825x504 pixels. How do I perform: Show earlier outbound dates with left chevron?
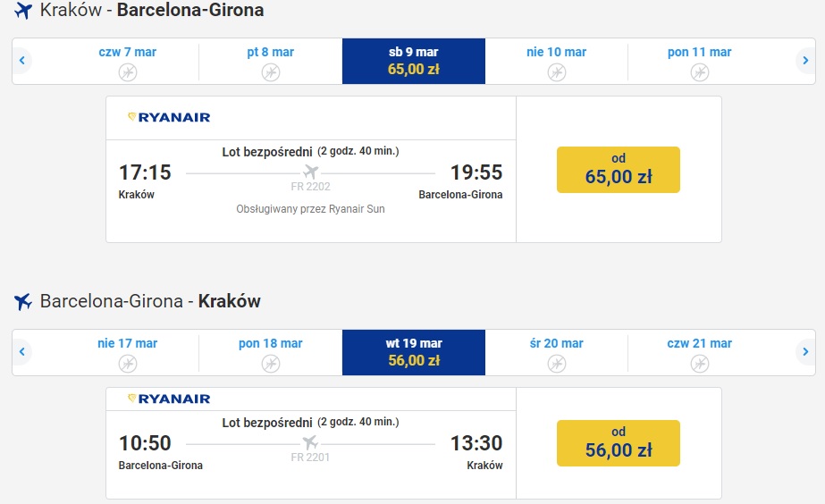click(x=22, y=61)
